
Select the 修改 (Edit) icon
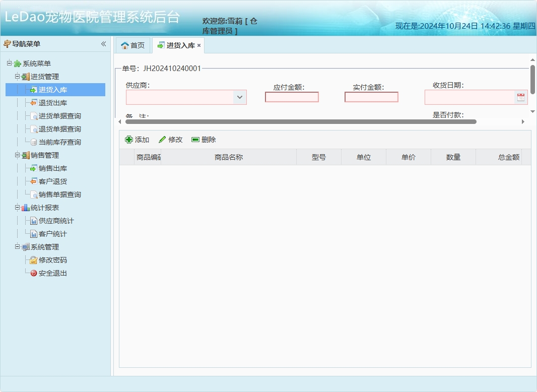(x=162, y=139)
